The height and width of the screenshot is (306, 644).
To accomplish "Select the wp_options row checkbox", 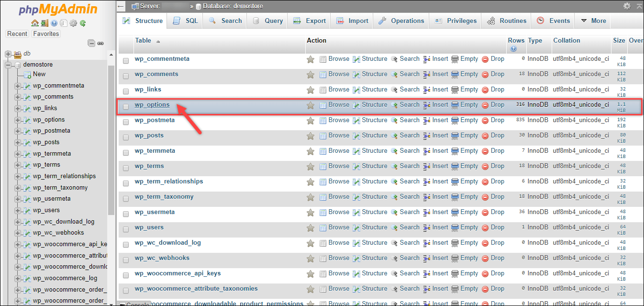I will pyautogui.click(x=126, y=107).
